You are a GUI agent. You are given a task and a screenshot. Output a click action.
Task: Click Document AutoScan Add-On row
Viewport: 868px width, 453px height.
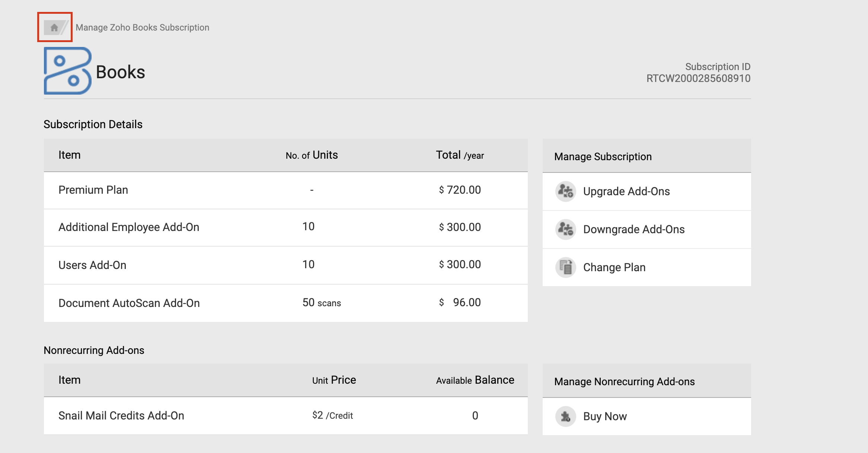(x=129, y=303)
